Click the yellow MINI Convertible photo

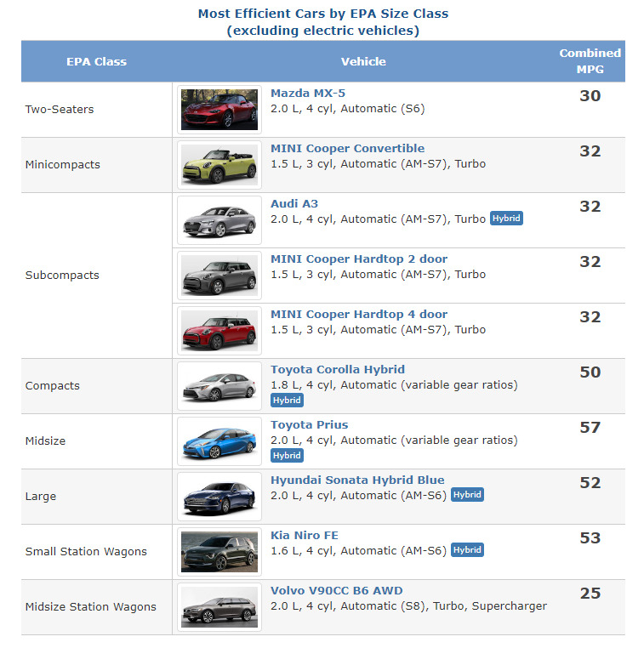(219, 165)
